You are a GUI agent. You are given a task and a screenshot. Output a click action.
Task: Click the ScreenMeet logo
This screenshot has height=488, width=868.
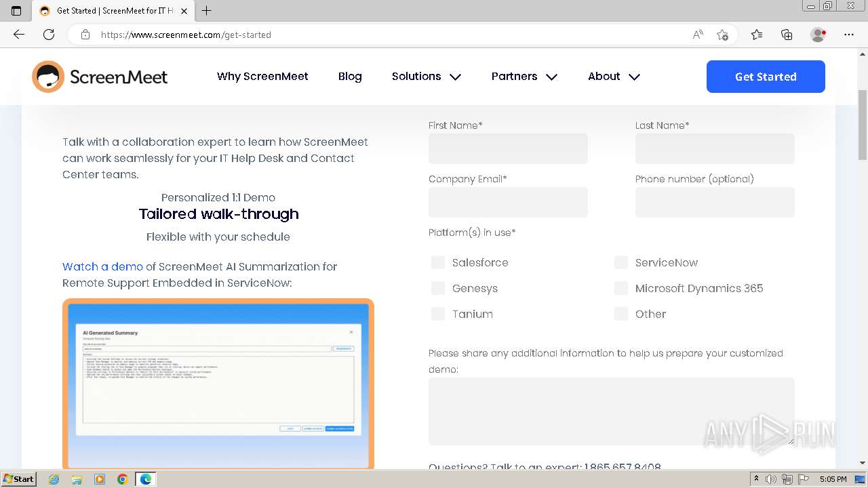click(100, 77)
